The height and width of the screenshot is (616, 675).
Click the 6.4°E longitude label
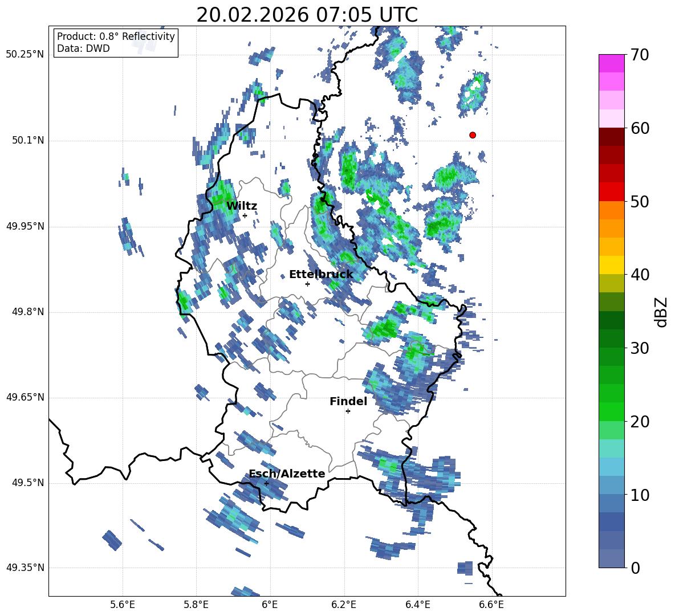click(x=417, y=605)
